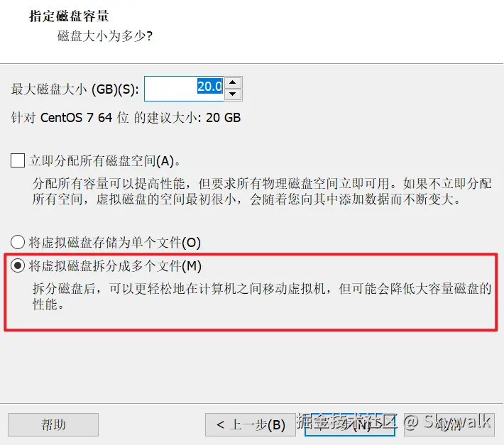Click the 立即分配所有磁盘空间(A) label text
Viewport: 504px width, 445px height.
coord(104,160)
